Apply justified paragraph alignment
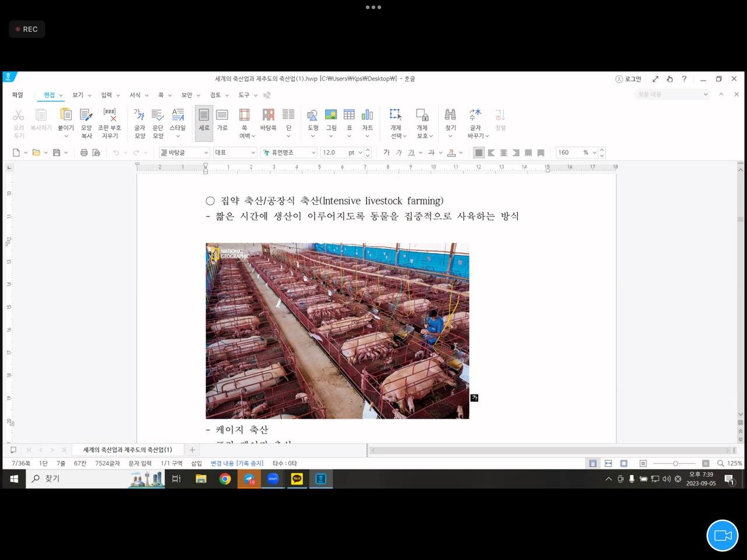 coord(479,153)
